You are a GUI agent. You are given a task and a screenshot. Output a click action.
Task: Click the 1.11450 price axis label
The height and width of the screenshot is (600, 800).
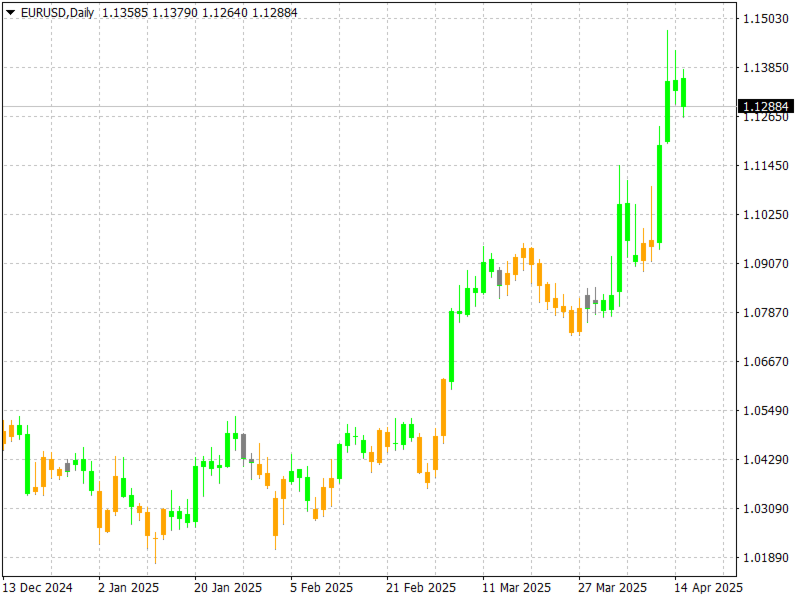[x=766, y=166]
